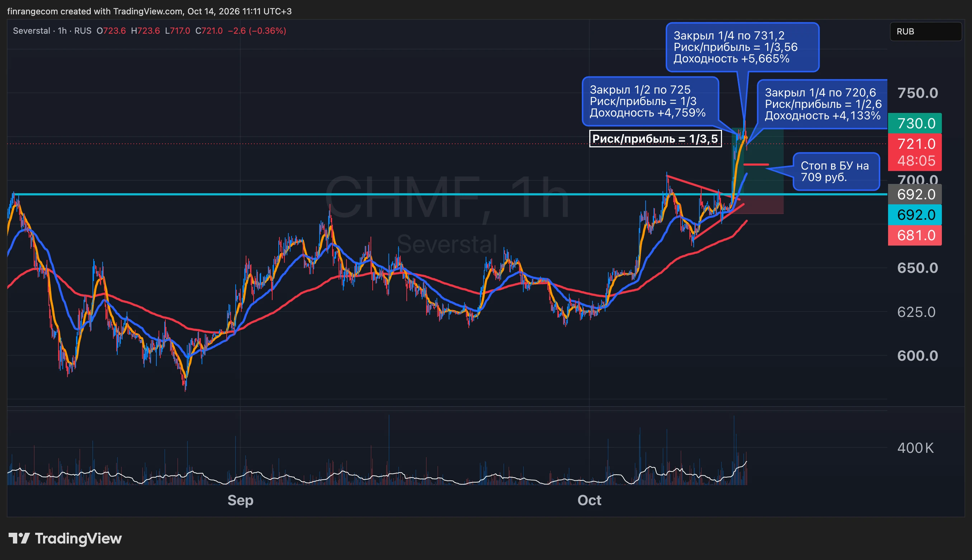Select the 'Закрыл 1/2 по 725' note
The height and width of the screenshot is (560, 972).
[650, 101]
